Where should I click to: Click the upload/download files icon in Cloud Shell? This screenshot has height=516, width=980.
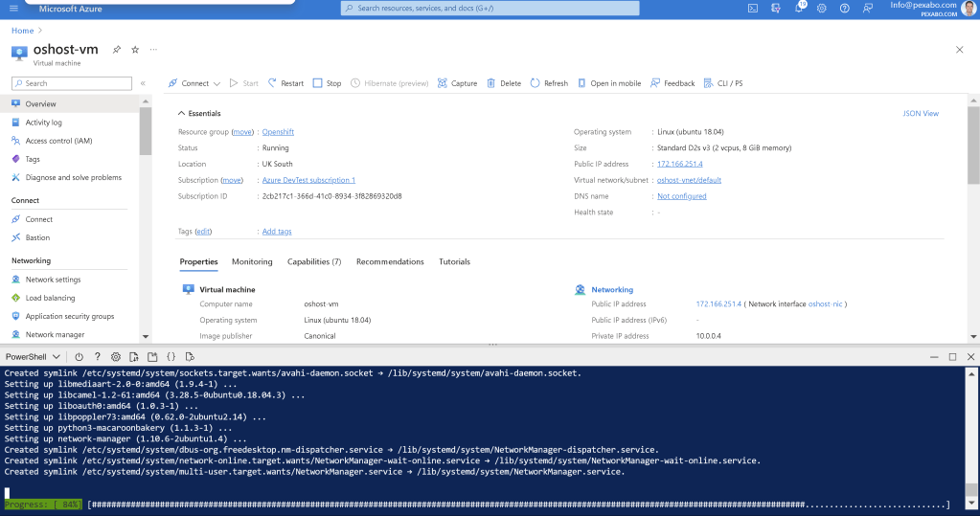134,357
